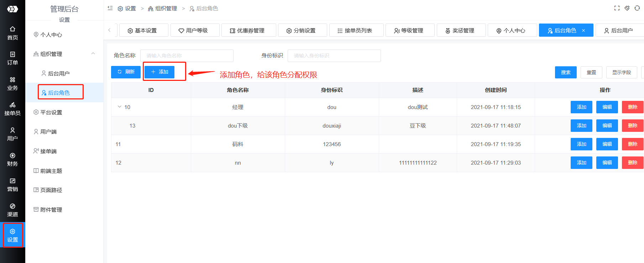
Task: Click the blue 添加 role button
Action: [x=159, y=72]
